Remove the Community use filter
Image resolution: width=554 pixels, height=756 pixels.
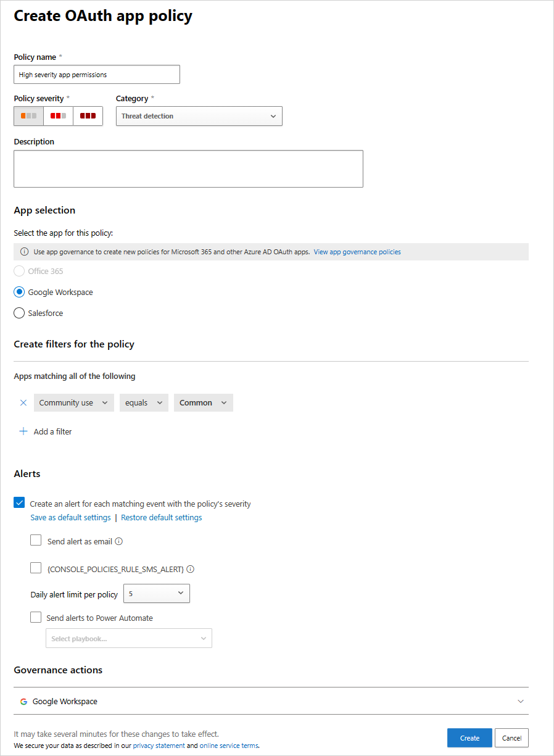click(23, 402)
